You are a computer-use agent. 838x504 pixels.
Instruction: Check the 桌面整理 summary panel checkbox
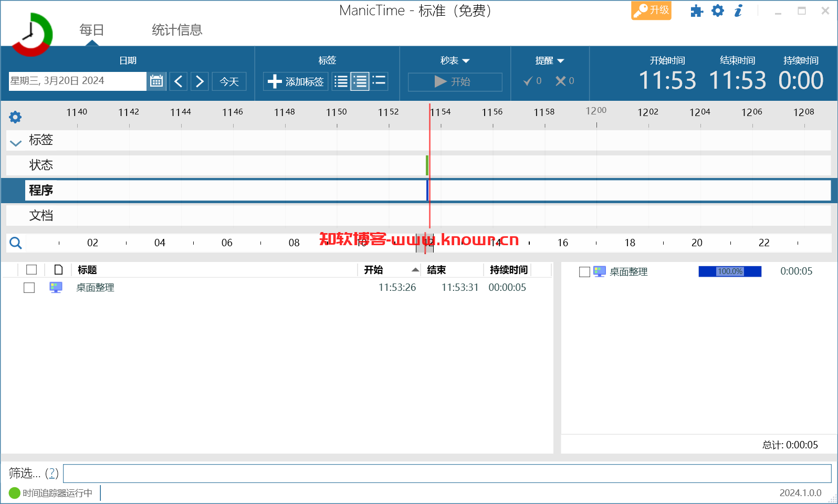[584, 272]
